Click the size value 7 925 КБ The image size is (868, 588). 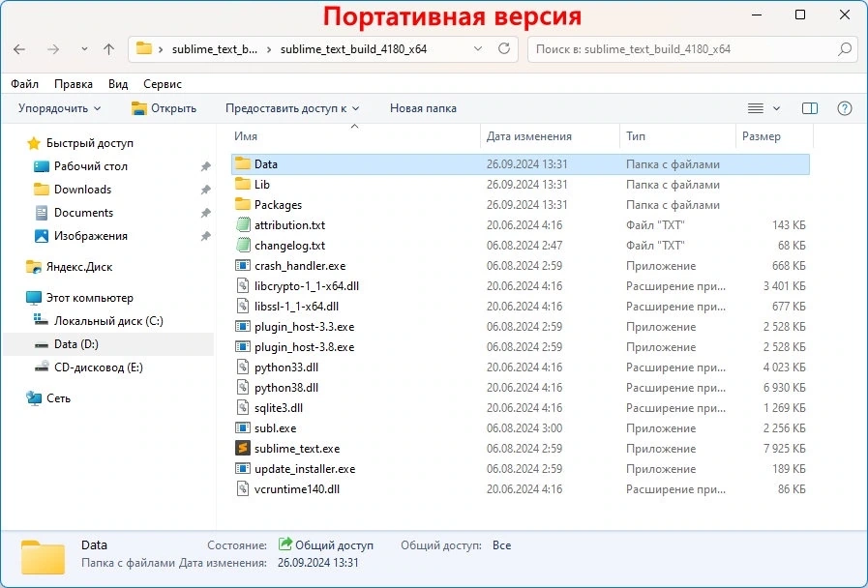point(785,449)
